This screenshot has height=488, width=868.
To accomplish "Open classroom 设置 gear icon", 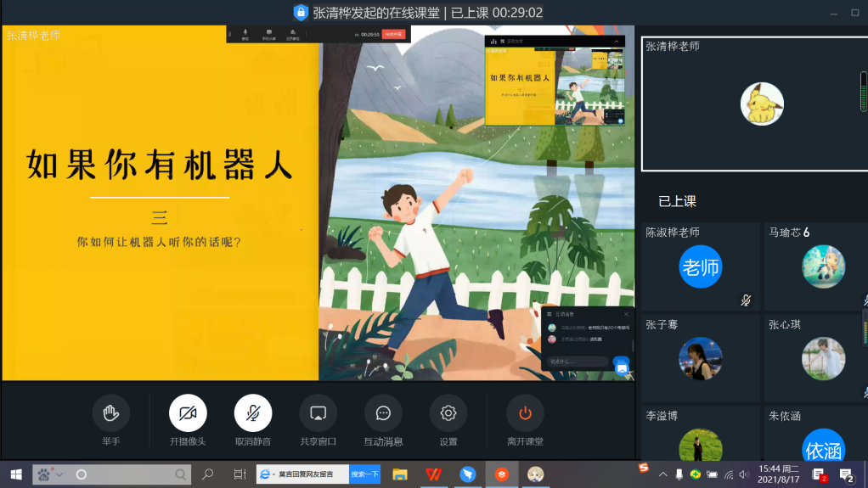I will [448, 413].
